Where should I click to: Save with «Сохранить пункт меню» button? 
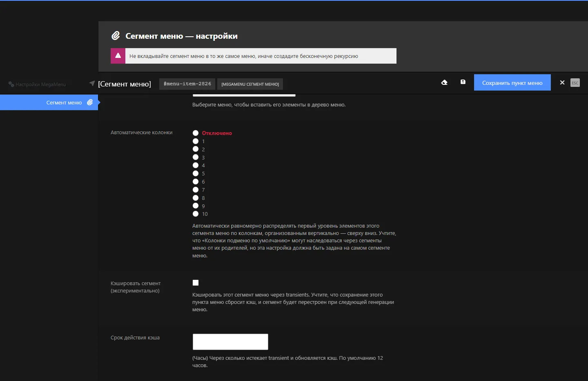coord(512,82)
